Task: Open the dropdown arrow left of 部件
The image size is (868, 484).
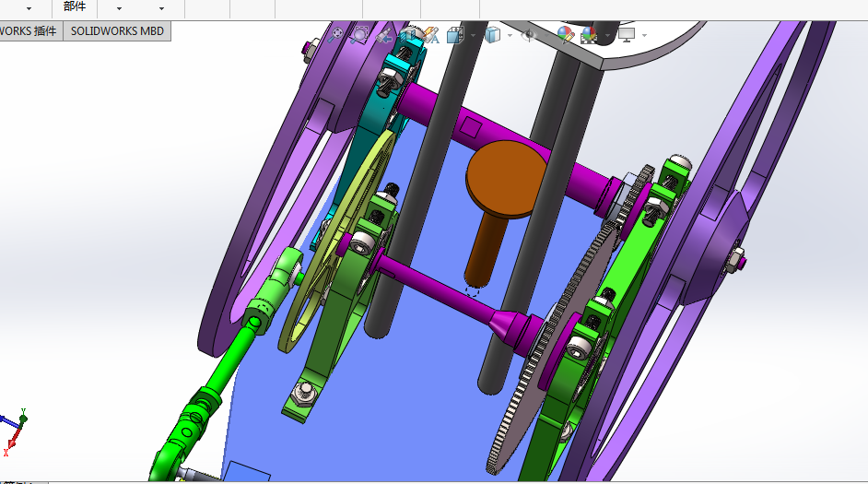Action: point(29,8)
